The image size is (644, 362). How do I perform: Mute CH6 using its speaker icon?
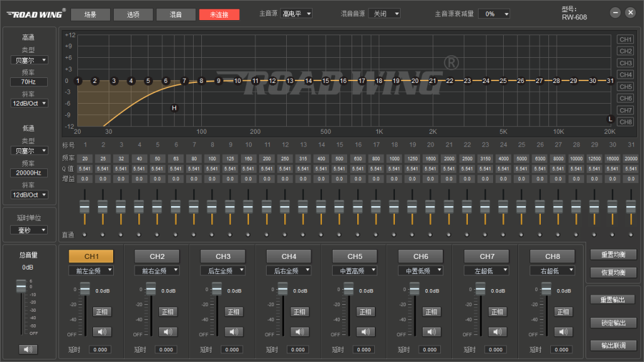click(x=431, y=332)
